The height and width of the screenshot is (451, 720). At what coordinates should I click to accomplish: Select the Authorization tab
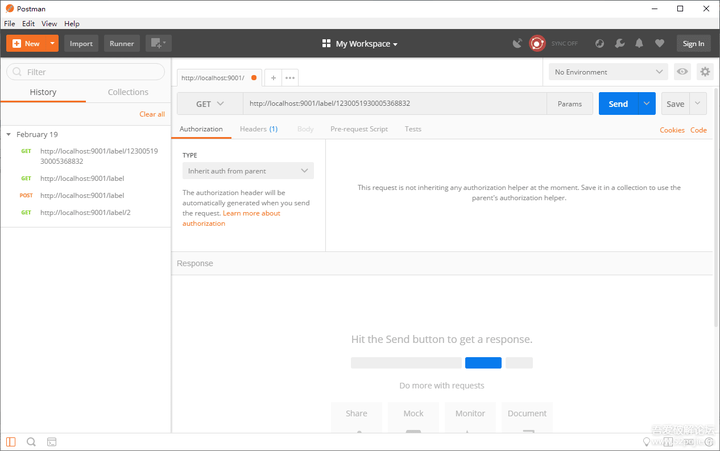(x=201, y=129)
